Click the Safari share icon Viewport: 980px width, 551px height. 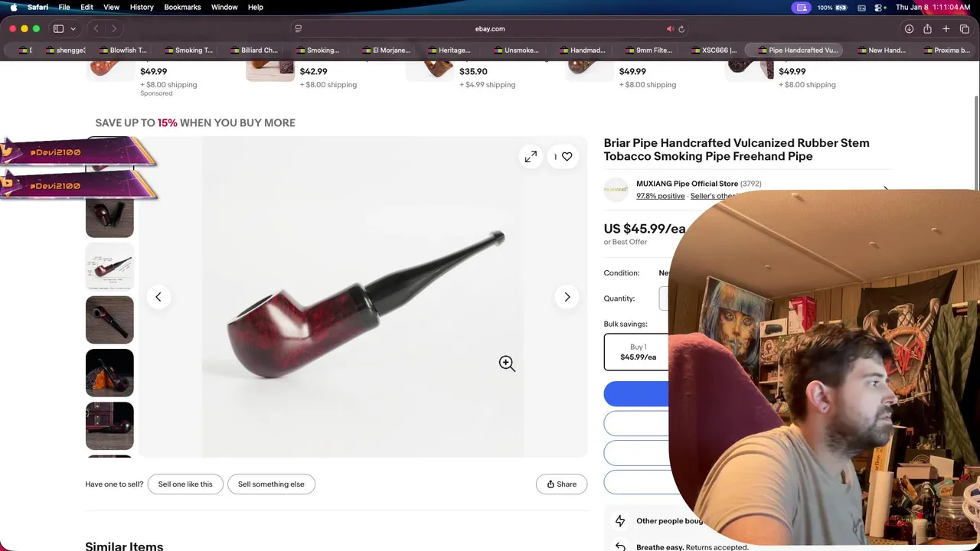(x=927, y=29)
